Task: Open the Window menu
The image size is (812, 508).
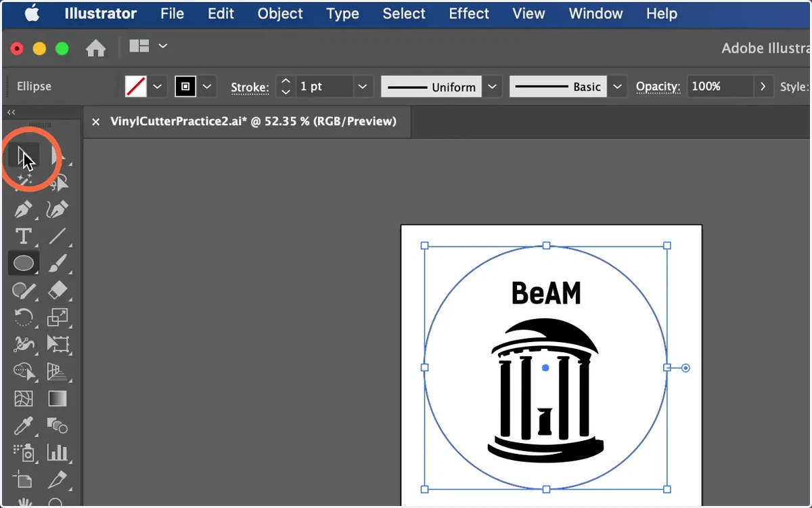Action: 596,14
